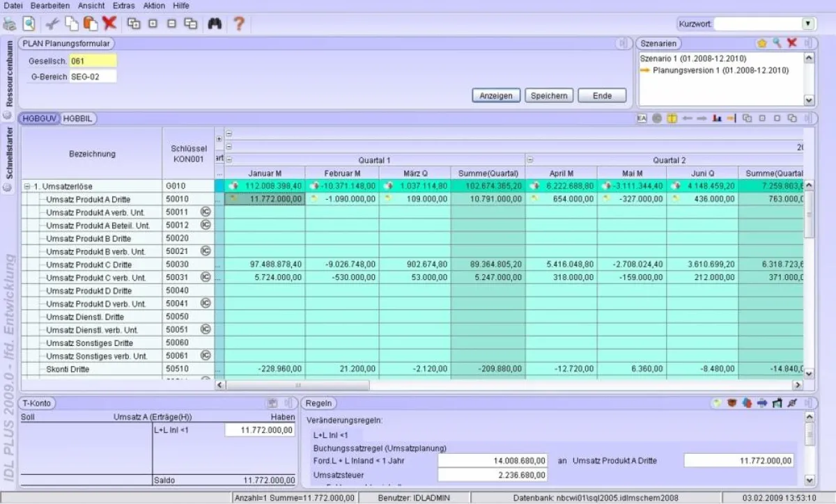
Task: Click the magnifier icon in the Szenarien panel
Action: coord(779,42)
